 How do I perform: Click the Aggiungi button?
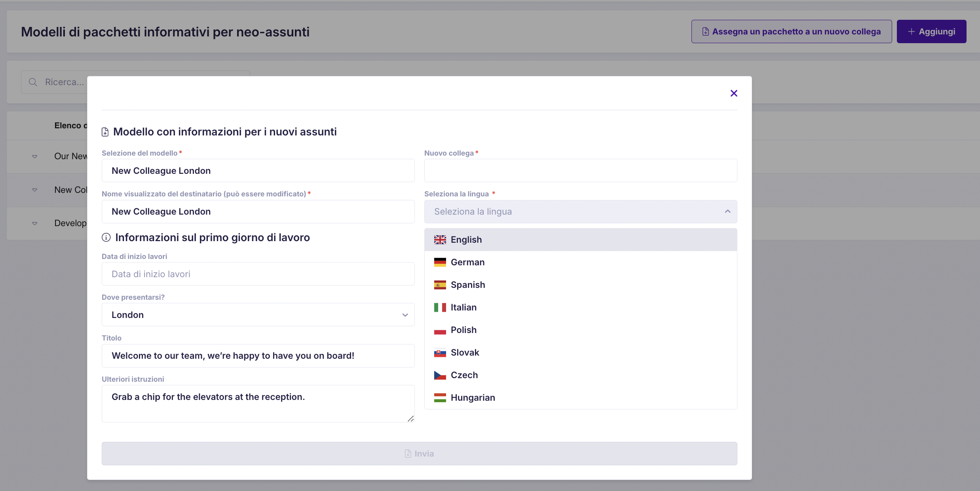931,31
